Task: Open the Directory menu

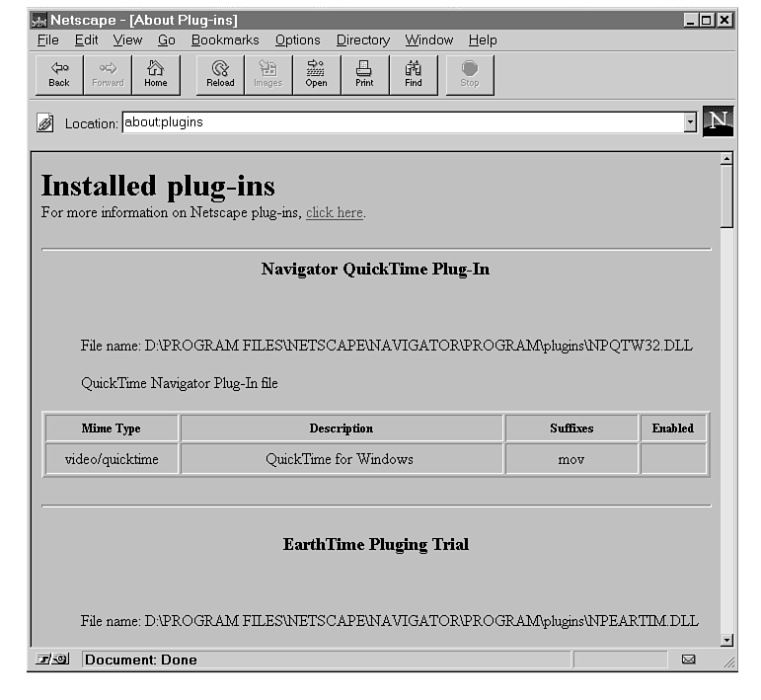Action: [362, 40]
